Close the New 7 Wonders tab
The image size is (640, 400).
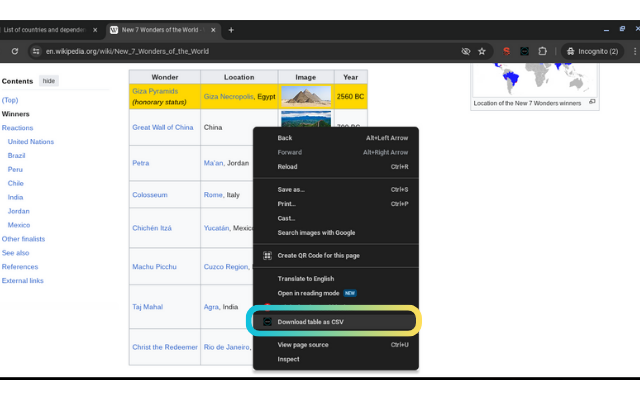point(213,30)
